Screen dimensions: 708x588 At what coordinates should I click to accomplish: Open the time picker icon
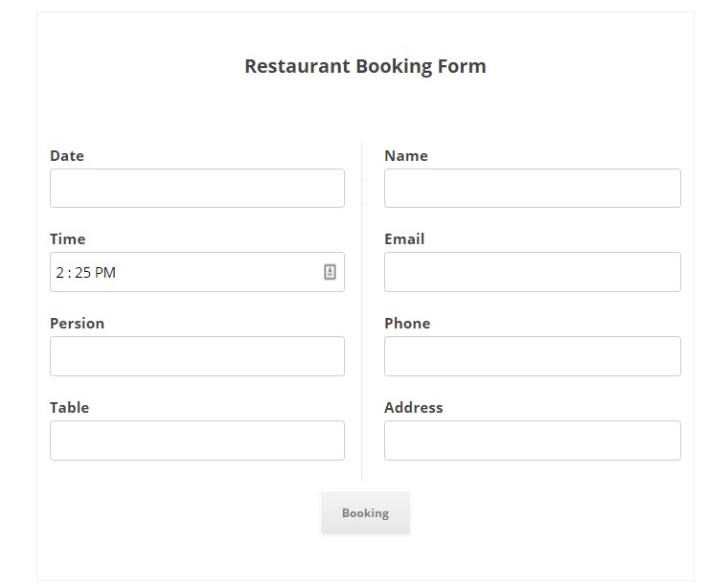pos(330,272)
